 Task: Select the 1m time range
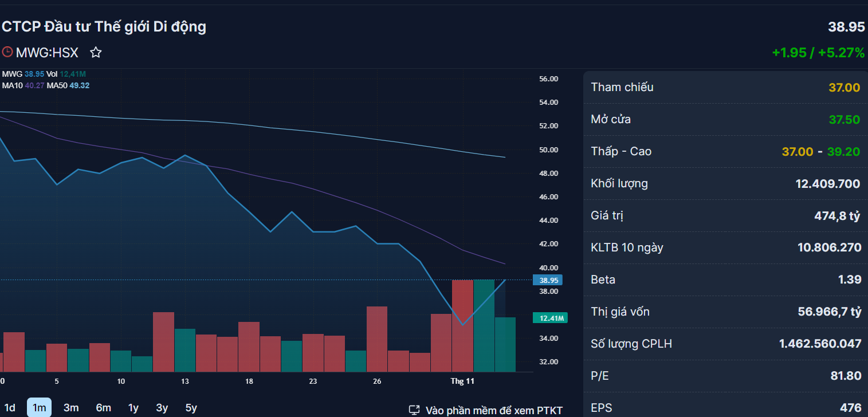tap(39, 408)
